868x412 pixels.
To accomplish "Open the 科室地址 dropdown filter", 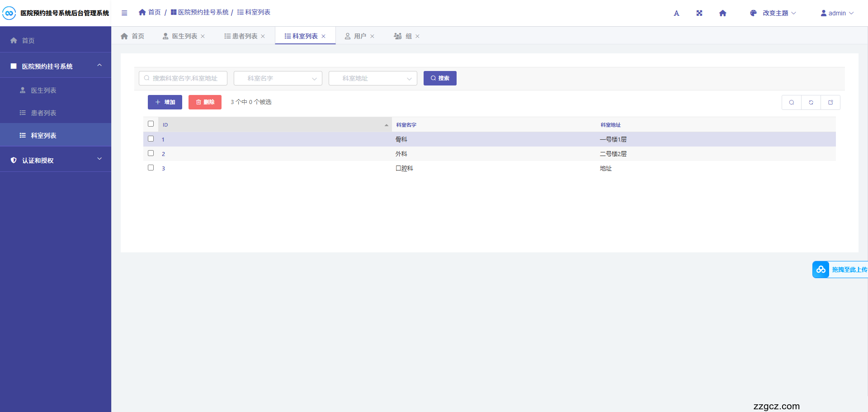I will pyautogui.click(x=373, y=78).
